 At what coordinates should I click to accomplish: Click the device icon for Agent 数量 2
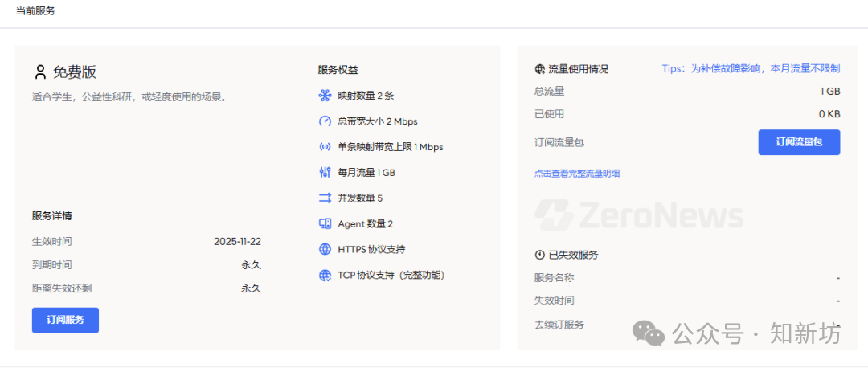pyautogui.click(x=325, y=223)
